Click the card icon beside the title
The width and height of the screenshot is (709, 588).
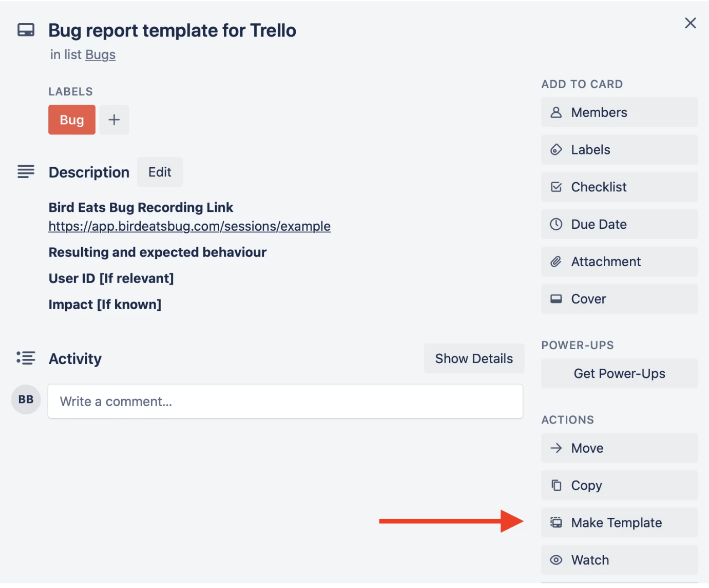point(26,30)
